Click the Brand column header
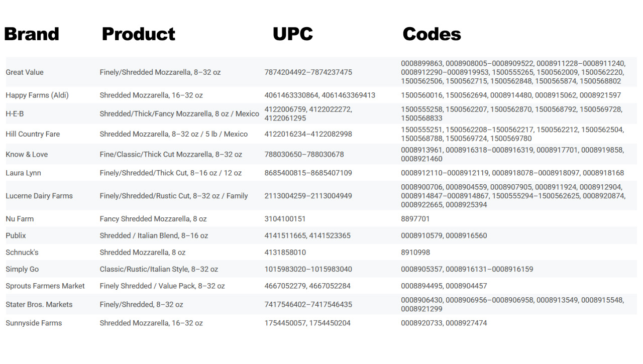 pyautogui.click(x=32, y=34)
